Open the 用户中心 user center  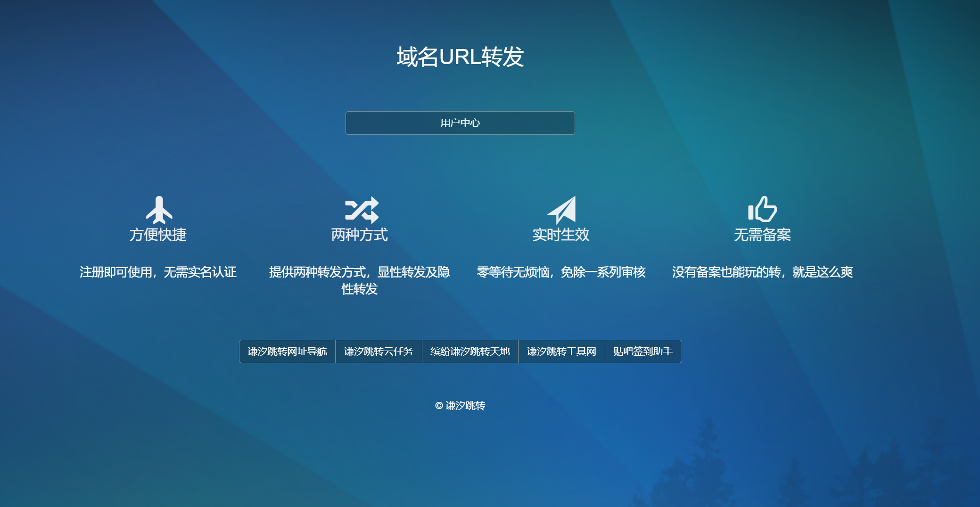[x=460, y=123]
